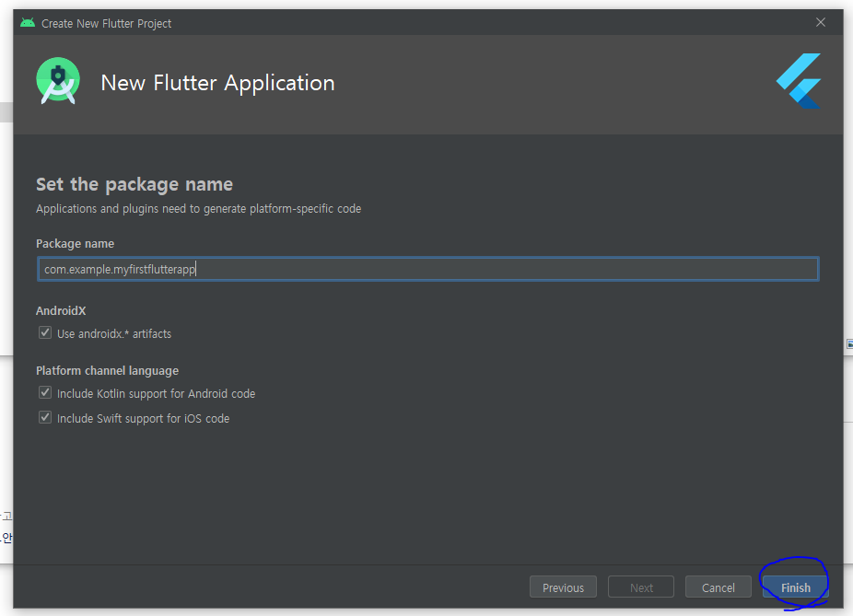This screenshot has height=616, width=853.
Task: Click the Android head title bar icon
Action: pos(28,23)
